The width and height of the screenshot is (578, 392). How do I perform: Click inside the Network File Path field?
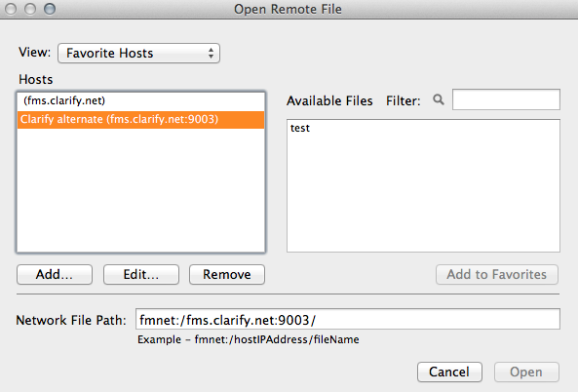[x=348, y=319]
